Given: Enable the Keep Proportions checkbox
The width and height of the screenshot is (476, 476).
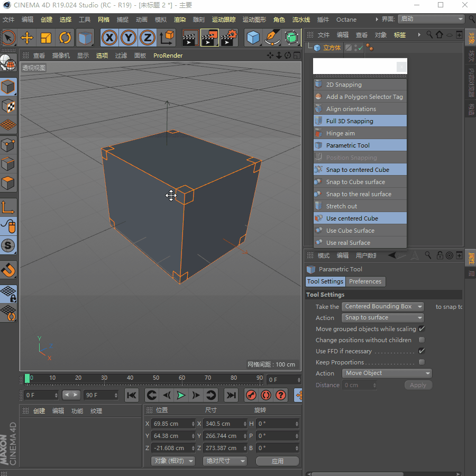Looking at the screenshot, I should [422, 362].
